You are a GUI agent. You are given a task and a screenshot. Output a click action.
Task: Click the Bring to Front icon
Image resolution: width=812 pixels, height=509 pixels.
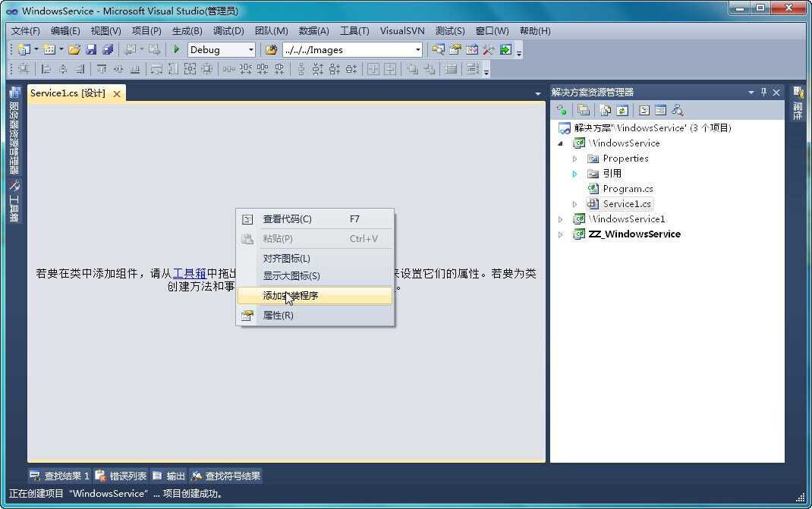pos(412,69)
